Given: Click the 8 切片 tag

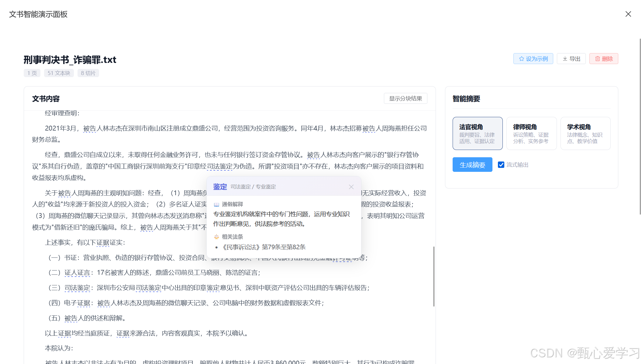Looking at the screenshot, I should [x=88, y=73].
